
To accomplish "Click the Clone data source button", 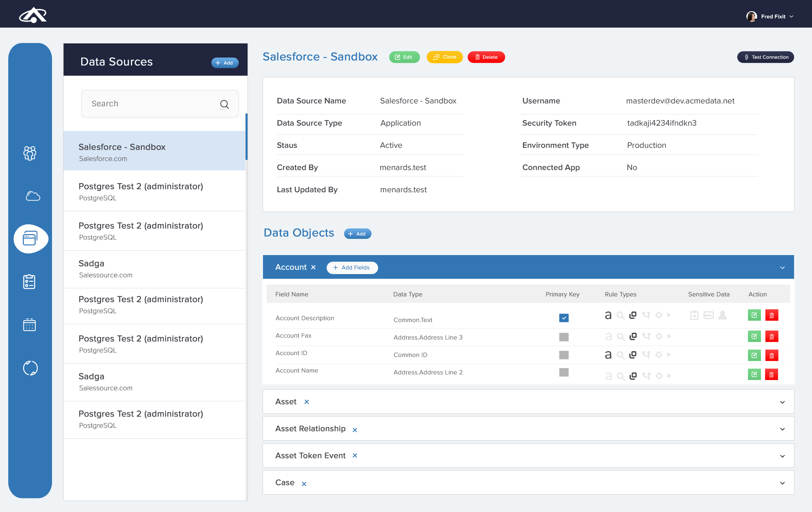I will coord(444,57).
